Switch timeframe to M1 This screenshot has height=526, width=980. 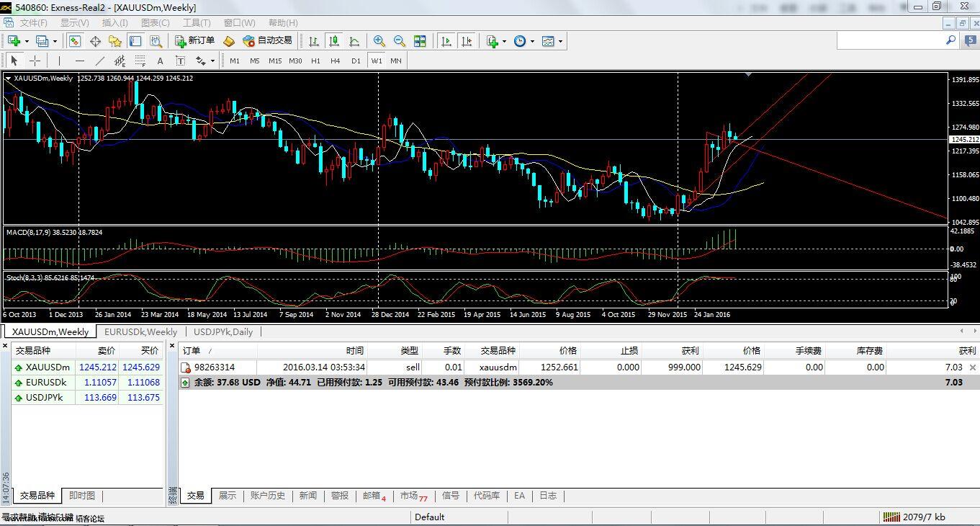point(235,61)
